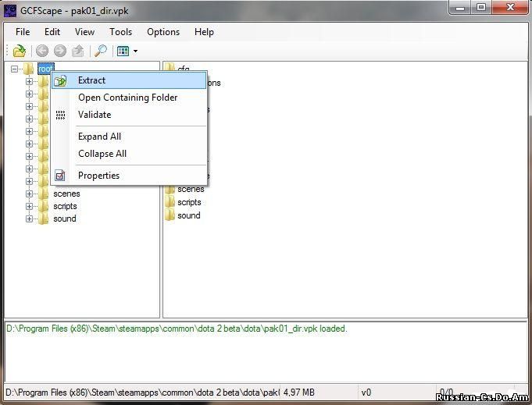
Task: Open the Find magnifier tool
Action: (101, 52)
